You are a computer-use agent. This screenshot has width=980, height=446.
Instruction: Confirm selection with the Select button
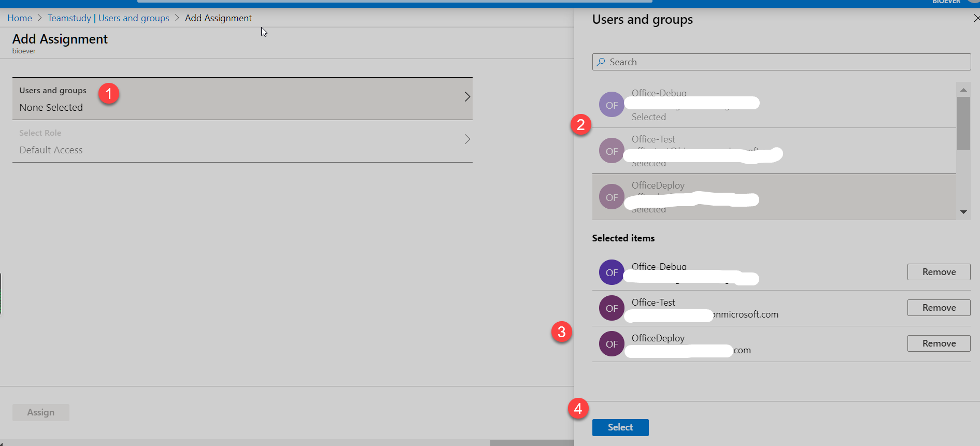pyautogui.click(x=620, y=427)
